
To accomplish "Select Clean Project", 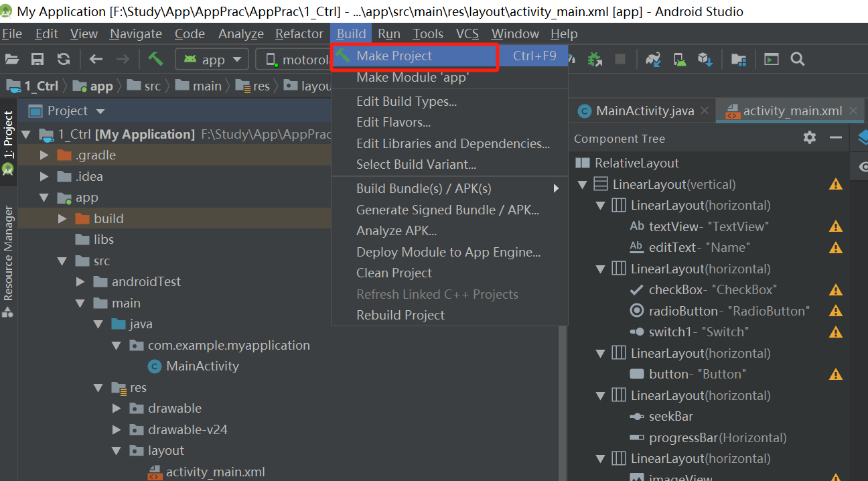I will [449, 273].
